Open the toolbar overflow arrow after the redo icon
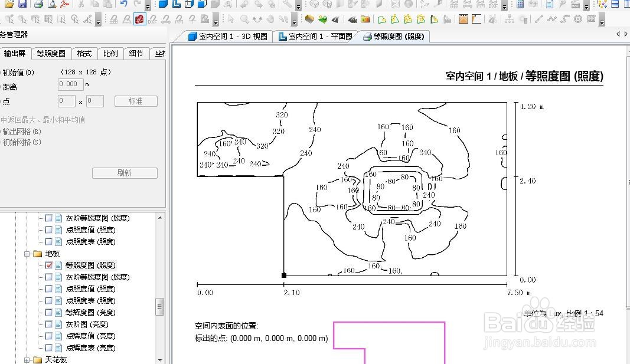This screenshot has width=630, height=364. coord(148,6)
